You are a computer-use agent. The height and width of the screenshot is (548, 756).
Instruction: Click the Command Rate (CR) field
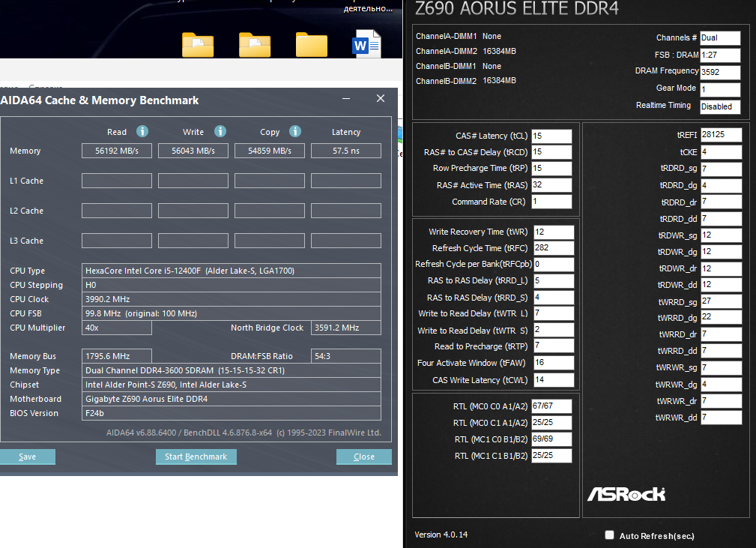click(551, 201)
